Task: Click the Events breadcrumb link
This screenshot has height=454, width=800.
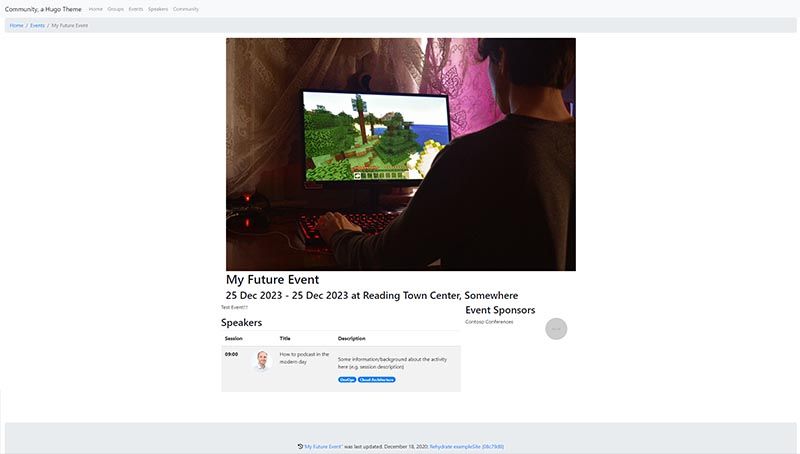Action: pyautogui.click(x=37, y=26)
